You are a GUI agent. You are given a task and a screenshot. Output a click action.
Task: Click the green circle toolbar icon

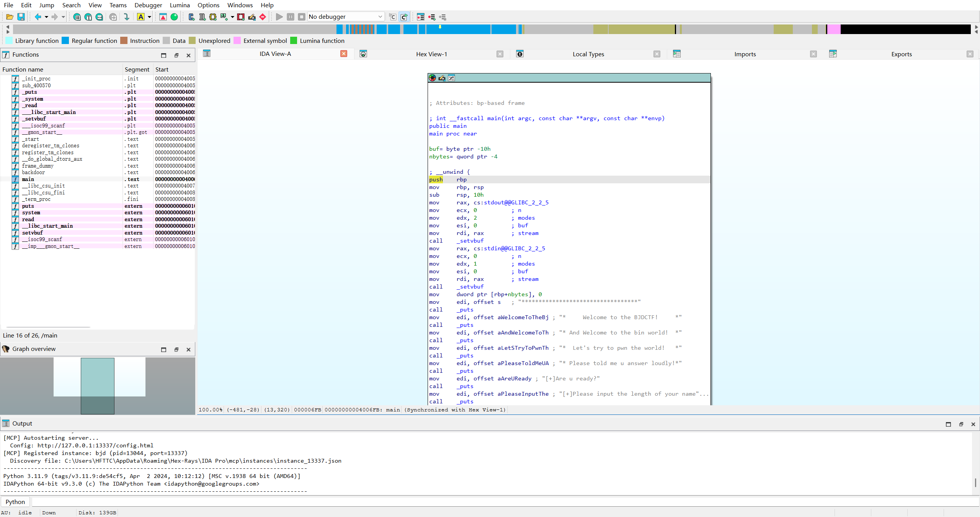(x=174, y=17)
